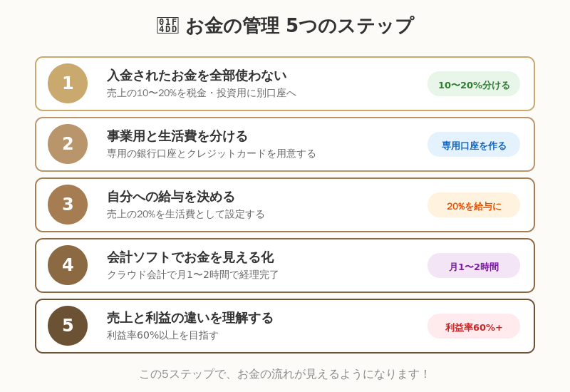Click heading 会計ソフトでお金を見える化
Viewport: 570px width, 392px height.
(x=190, y=257)
